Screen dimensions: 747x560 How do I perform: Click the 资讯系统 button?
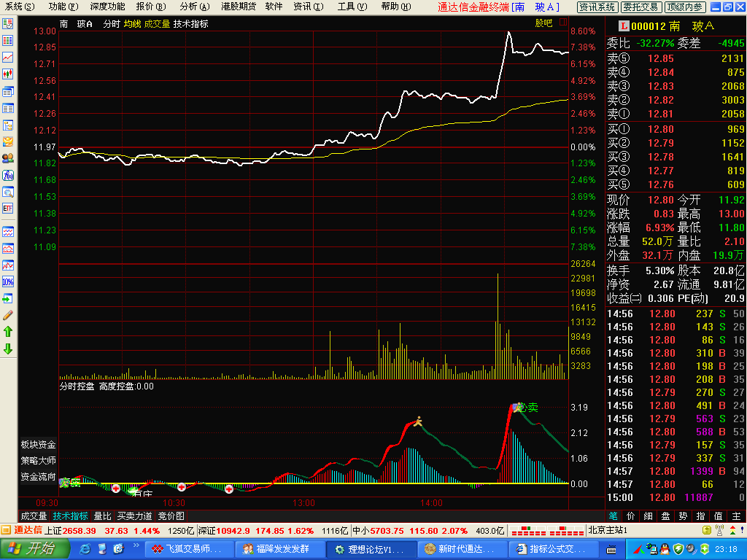tap(597, 7)
